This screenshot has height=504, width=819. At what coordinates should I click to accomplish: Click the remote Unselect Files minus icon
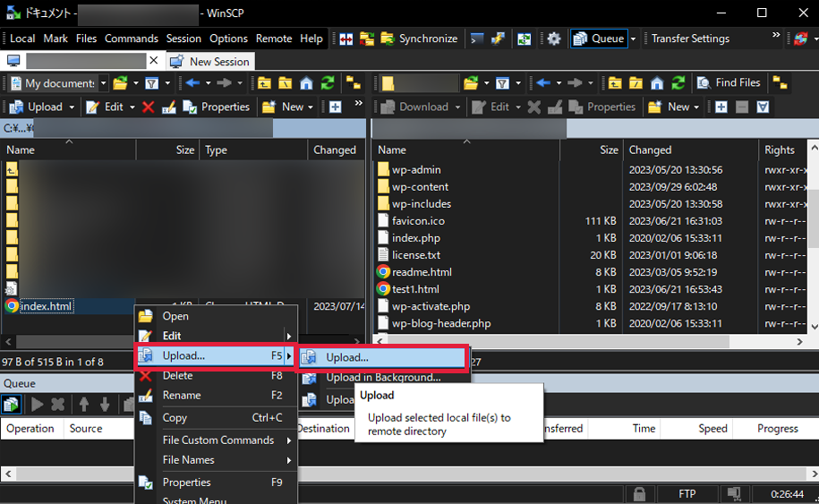point(742,107)
